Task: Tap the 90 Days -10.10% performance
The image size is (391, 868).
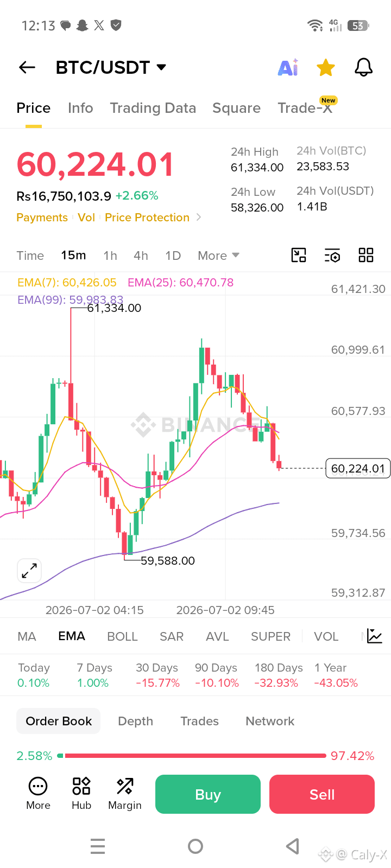Action: pyautogui.click(x=217, y=675)
